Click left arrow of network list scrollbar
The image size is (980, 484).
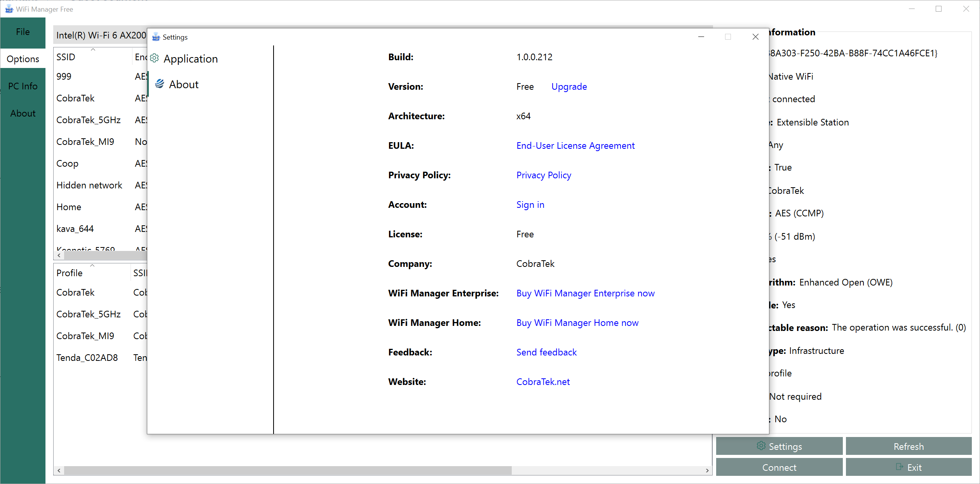(x=59, y=255)
